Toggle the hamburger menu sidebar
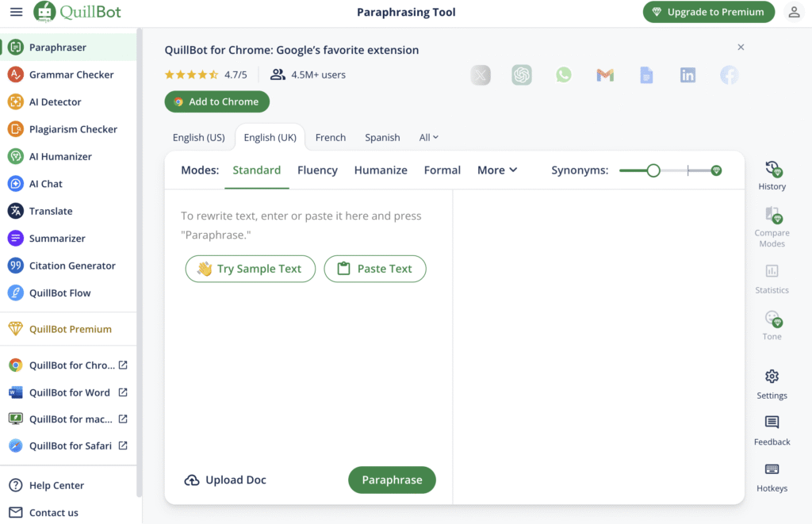 click(16, 12)
